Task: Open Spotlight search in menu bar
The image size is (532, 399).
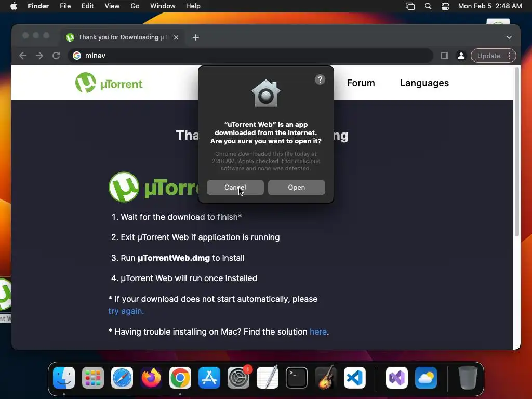Action: pos(428,6)
